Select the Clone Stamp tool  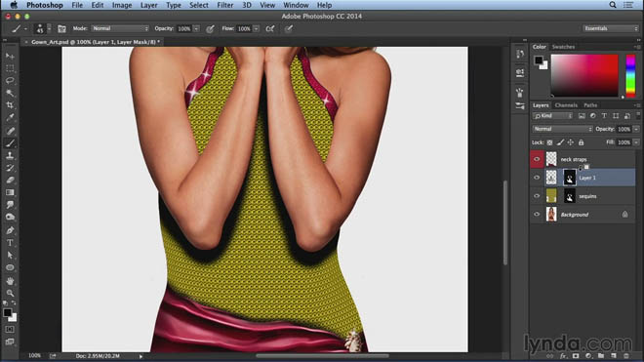click(10, 155)
